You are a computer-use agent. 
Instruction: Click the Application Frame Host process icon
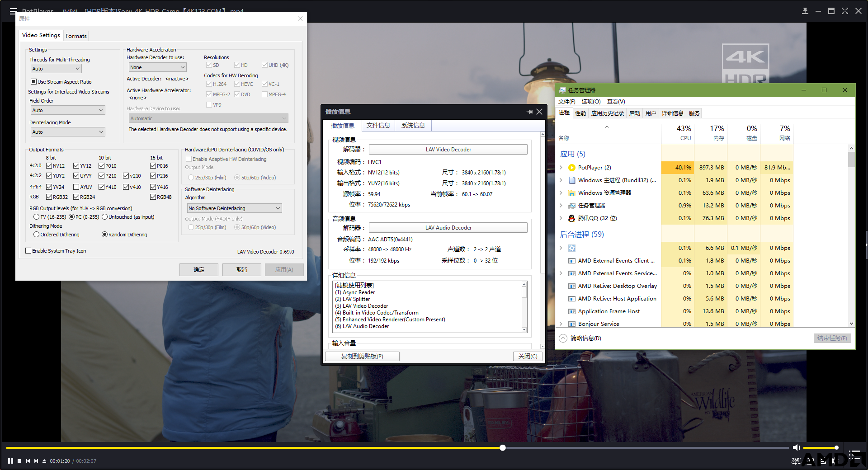(572, 311)
